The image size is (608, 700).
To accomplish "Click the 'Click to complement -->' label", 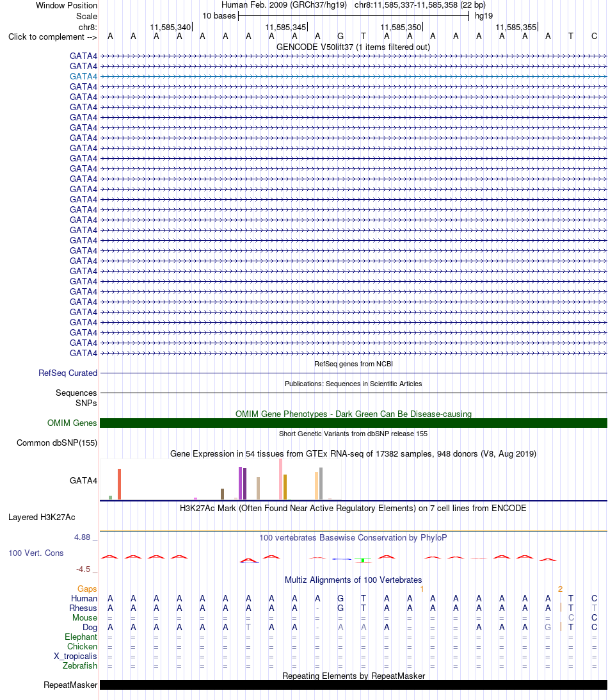I will (x=52, y=37).
